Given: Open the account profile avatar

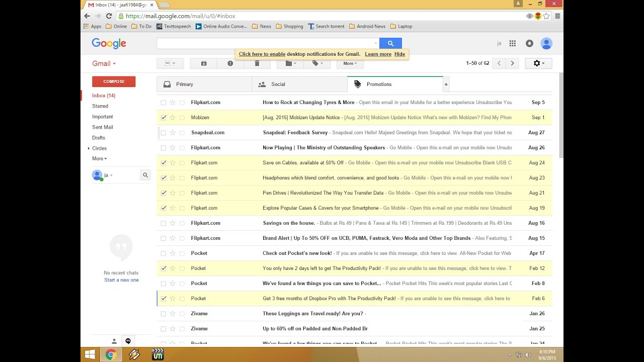Looking at the screenshot, I should [546, 44].
